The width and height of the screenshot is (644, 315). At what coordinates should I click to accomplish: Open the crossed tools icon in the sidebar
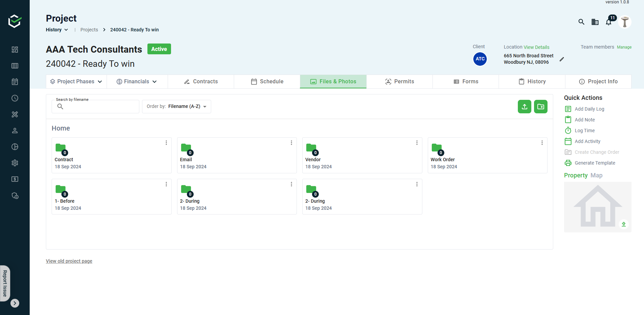pyautogui.click(x=15, y=114)
